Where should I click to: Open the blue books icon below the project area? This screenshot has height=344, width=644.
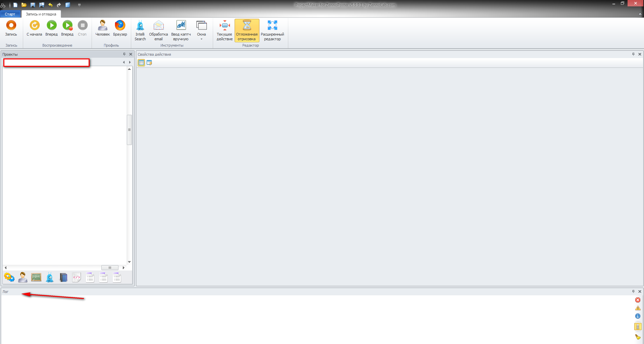[63, 277]
